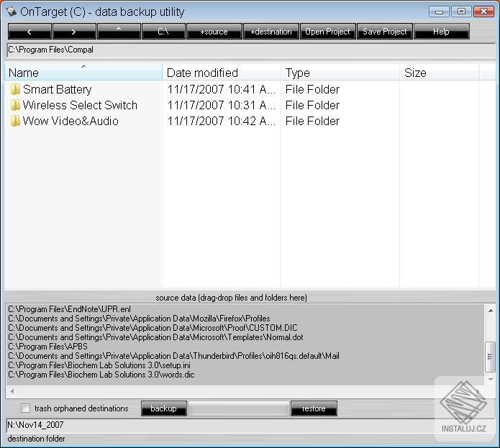Go forward with the right arrow button
This screenshot has height=448, width=500.
coord(74,31)
